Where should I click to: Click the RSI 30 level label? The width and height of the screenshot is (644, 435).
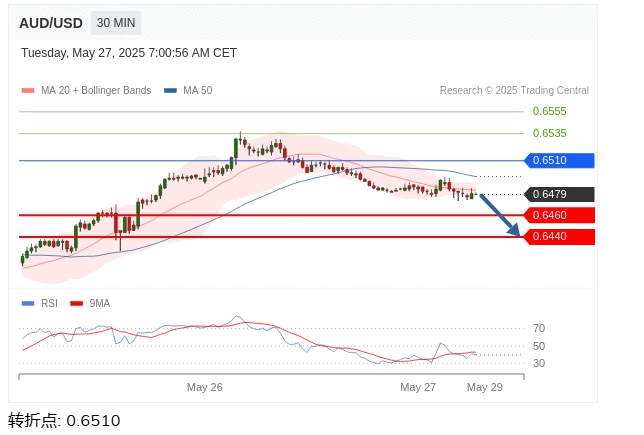click(x=539, y=363)
